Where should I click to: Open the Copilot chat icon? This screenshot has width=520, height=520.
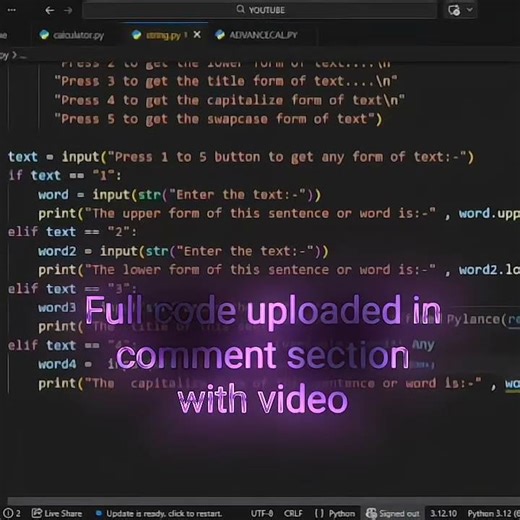point(454,10)
